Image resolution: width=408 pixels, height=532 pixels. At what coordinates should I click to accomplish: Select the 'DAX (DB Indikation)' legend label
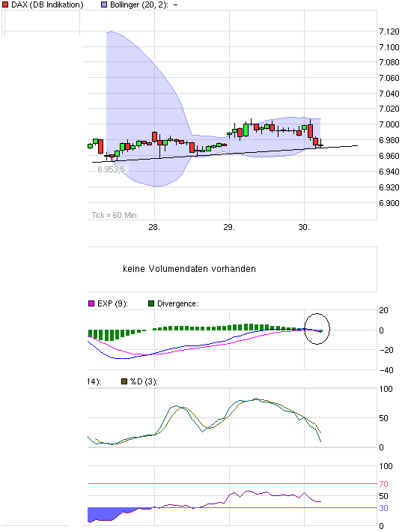[47, 4]
